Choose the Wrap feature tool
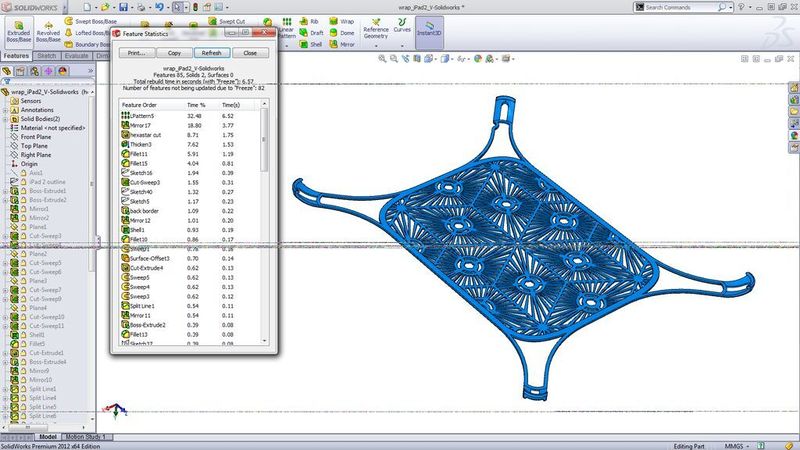Screen dimensions: 800x450 pos(341,21)
